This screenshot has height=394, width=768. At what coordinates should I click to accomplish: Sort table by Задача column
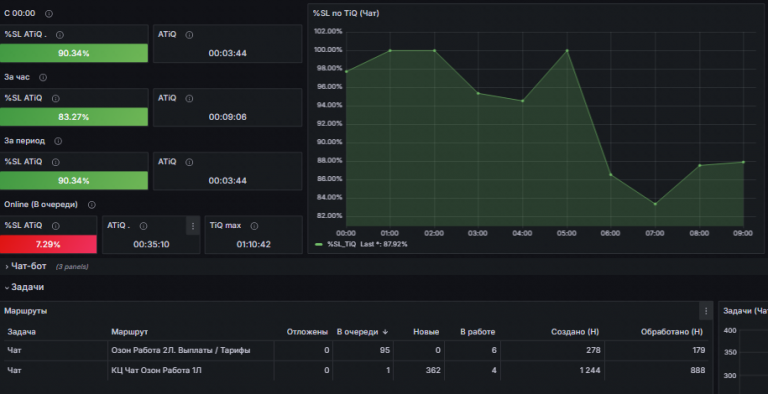pos(22,332)
